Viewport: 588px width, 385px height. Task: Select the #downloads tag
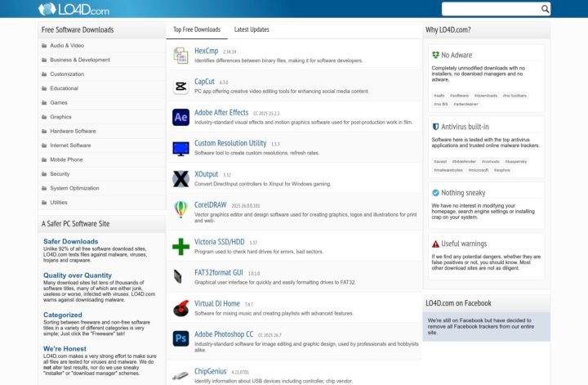point(486,96)
